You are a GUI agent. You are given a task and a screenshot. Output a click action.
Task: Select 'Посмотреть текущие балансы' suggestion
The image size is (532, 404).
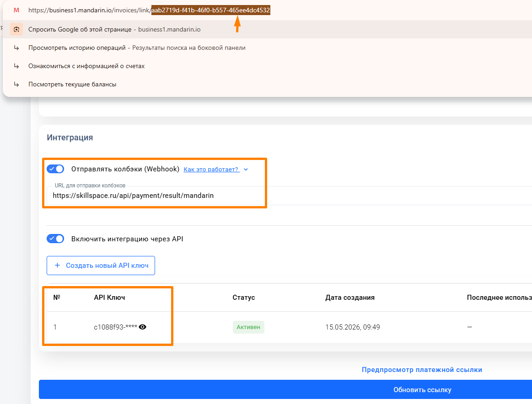click(267, 85)
